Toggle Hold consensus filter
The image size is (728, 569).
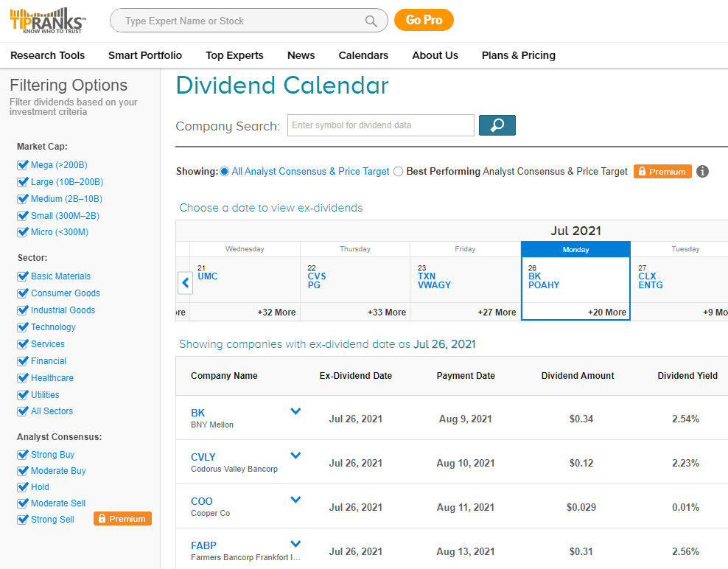(22, 486)
